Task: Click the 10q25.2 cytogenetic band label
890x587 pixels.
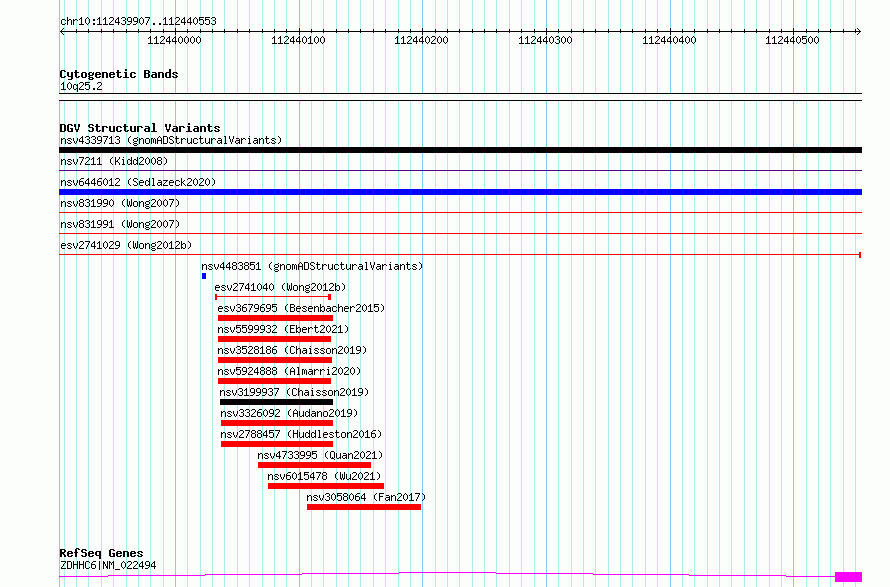Action: click(81, 86)
